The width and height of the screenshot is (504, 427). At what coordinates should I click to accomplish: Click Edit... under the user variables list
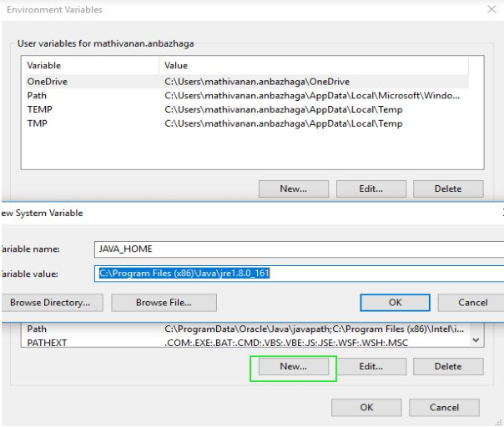370,189
